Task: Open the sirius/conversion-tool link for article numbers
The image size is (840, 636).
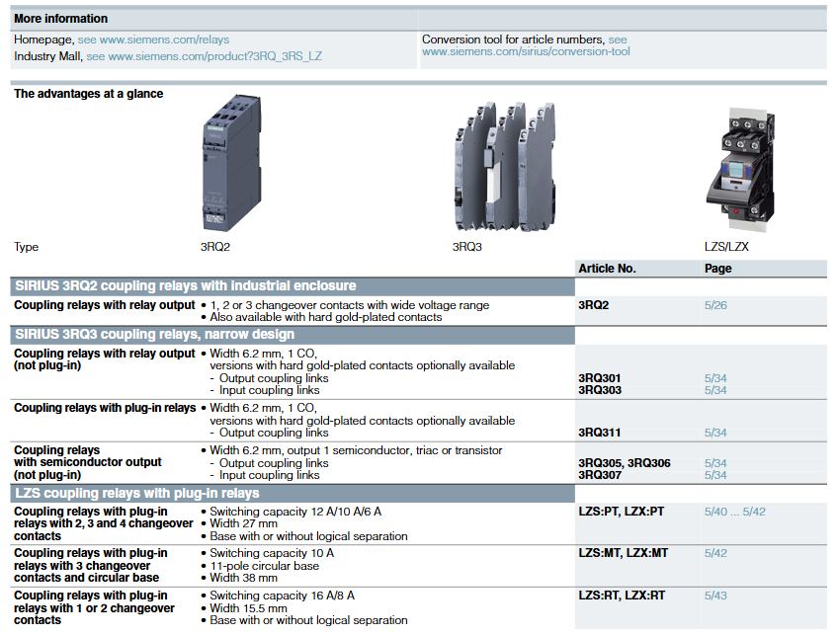Action: point(526,51)
